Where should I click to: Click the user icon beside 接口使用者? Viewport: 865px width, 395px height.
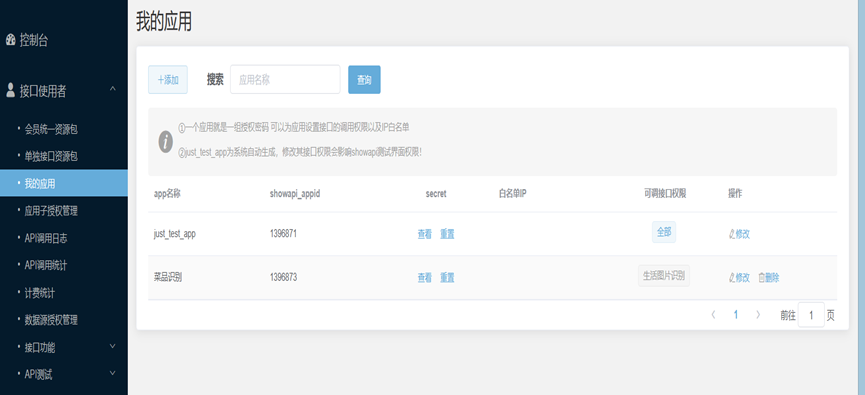[10, 91]
